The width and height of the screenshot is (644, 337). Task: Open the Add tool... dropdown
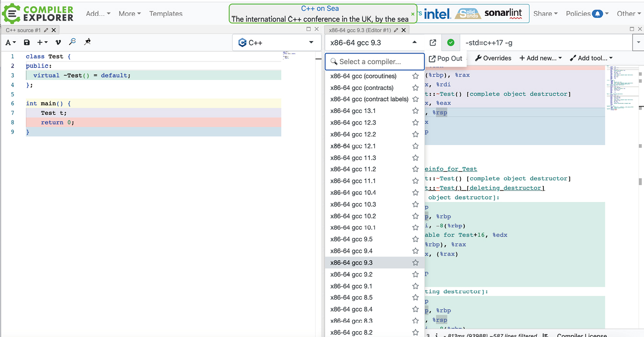point(591,58)
